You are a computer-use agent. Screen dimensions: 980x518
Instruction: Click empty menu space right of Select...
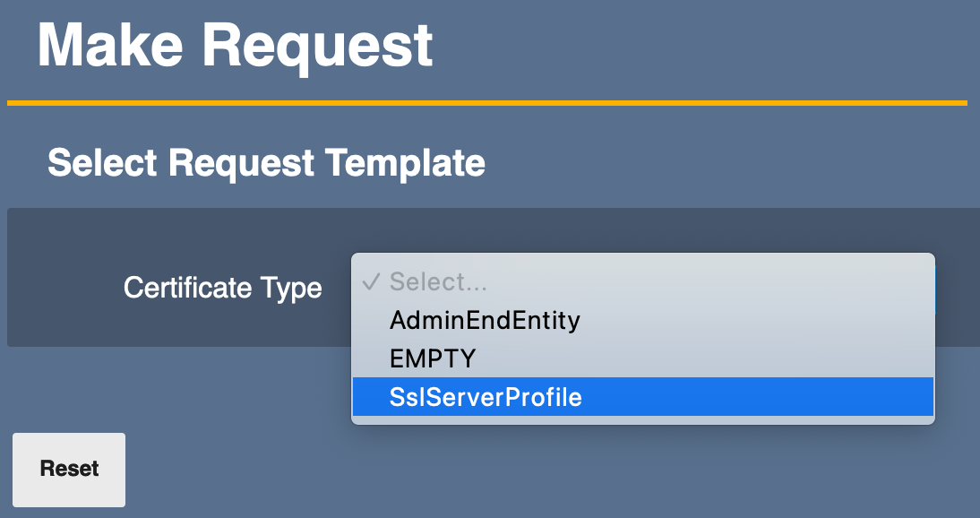[x=717, y=282]
